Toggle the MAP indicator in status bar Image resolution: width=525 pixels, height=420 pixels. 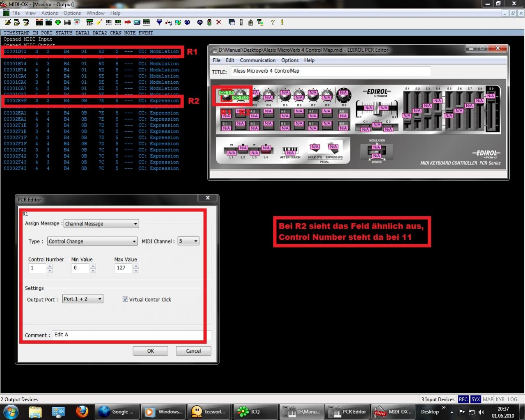click(x=488, y=399)
